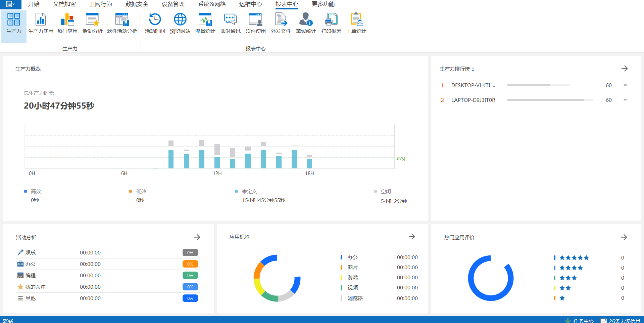
Task: Open 任务中心 in status bar
Action: click(x=580, y=321)
